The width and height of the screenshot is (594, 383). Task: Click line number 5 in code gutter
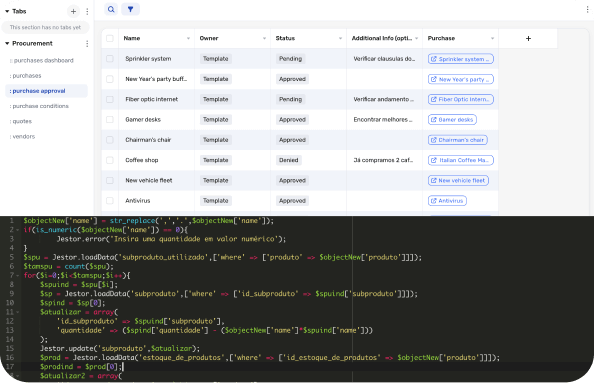point(11,257)
